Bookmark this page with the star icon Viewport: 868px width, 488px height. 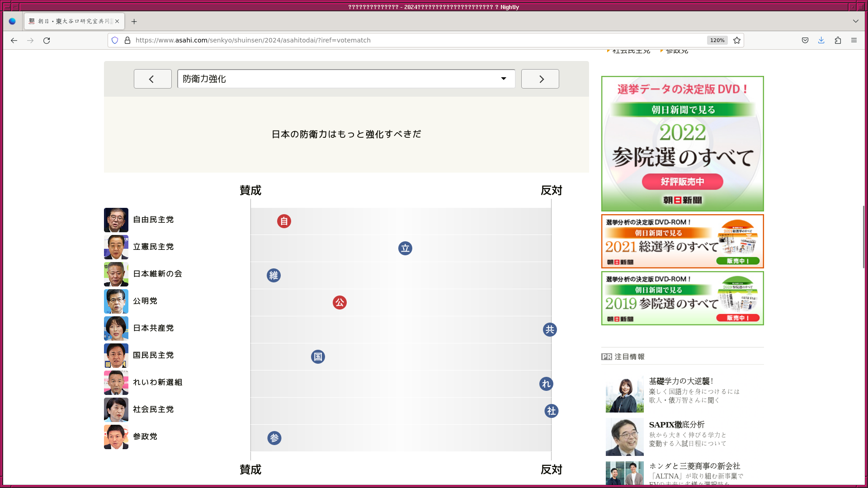tap(737, 40)
